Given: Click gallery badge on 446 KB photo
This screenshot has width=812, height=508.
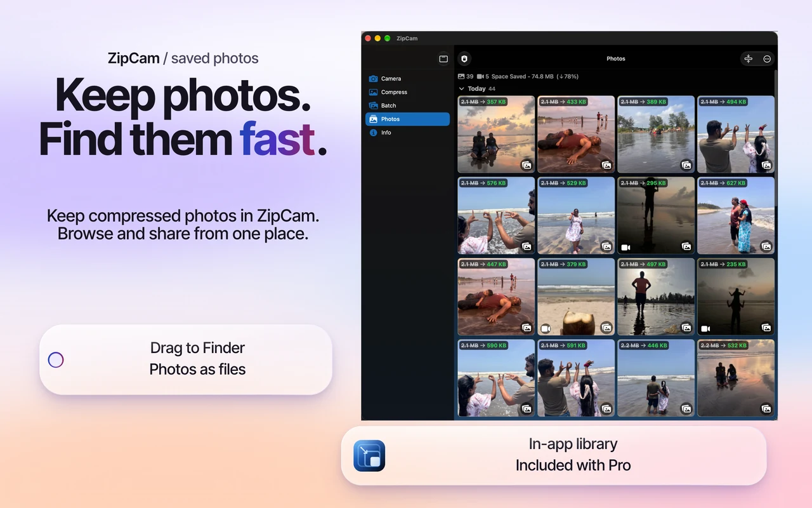Looking at the screenshot, I should (x=686, y=409).
